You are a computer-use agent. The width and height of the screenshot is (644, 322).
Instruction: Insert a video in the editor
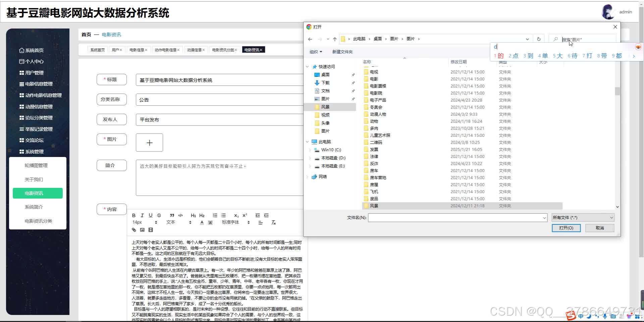[151, 230]
